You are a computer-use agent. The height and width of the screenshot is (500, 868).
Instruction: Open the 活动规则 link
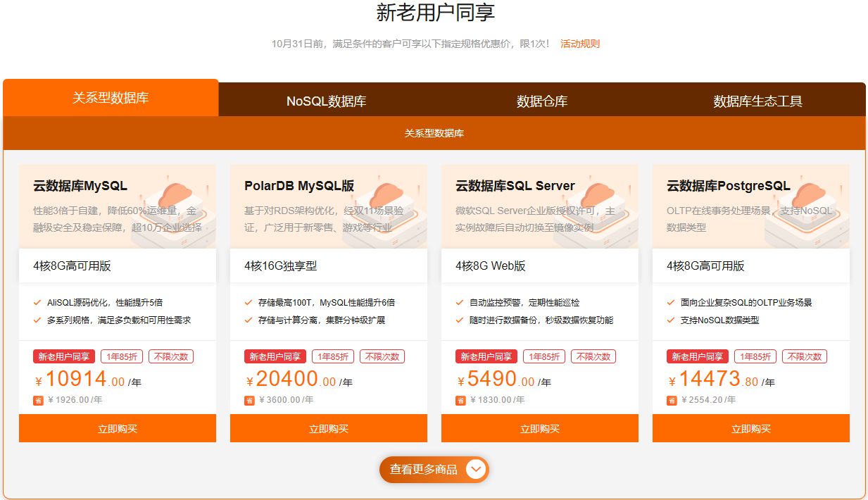coord(580,44)
